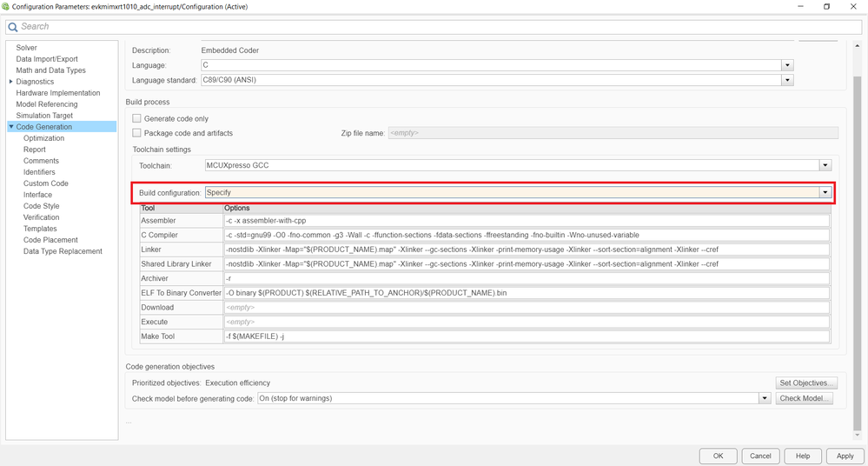Open the Language standard dropdown
868x466 pixels.
[787, 80]
